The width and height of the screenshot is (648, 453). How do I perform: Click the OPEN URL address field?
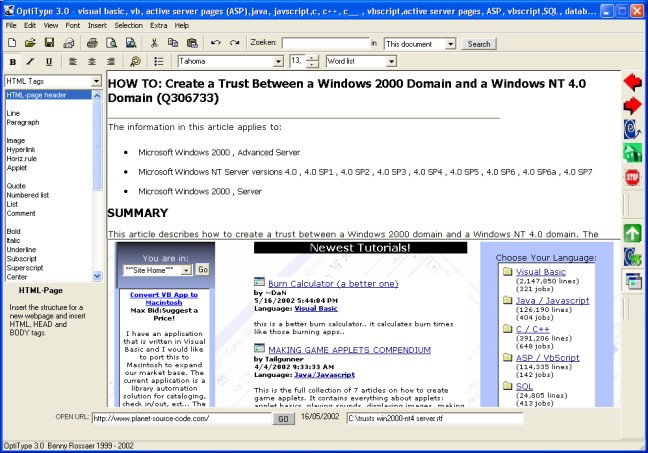pyautogui.click(x=181, y=418)
